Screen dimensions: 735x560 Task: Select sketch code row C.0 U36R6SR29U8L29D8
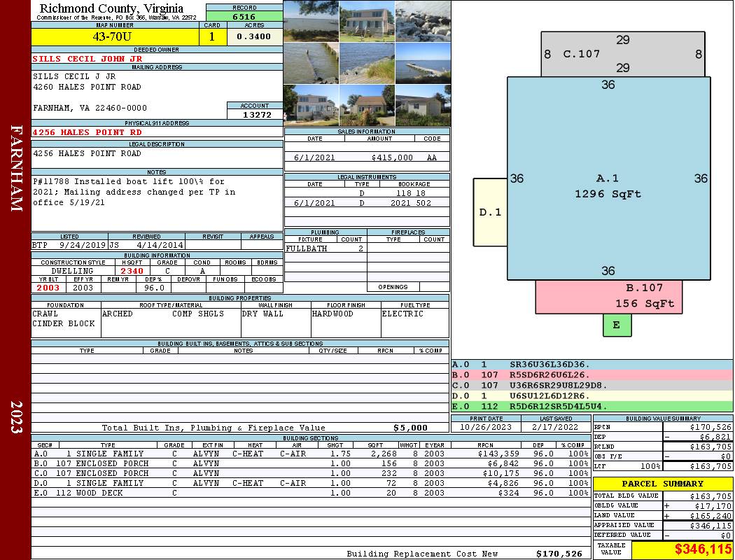pos(591,385)
